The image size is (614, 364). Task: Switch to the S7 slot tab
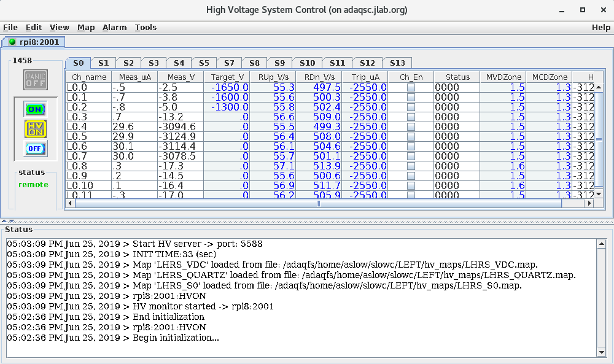coord(229,63)
